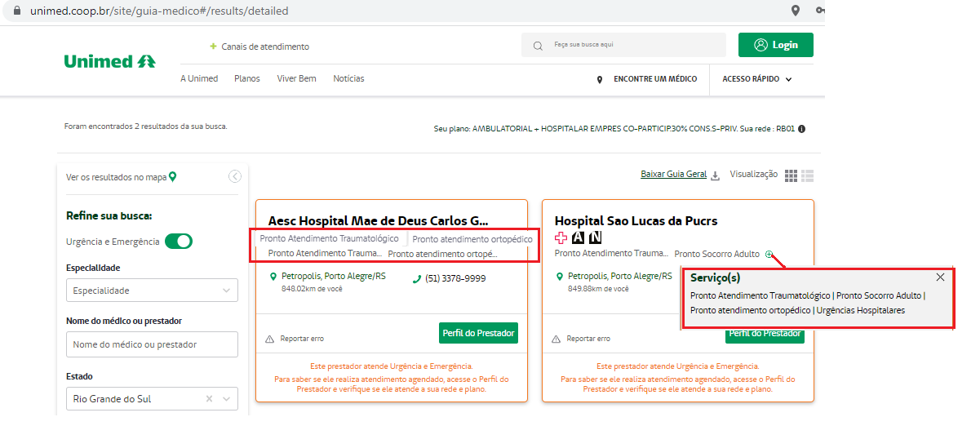This screenshot has height=426, width=980.
Task: Open the Estado dropdown arrow
Action: [x=226, y=399]
